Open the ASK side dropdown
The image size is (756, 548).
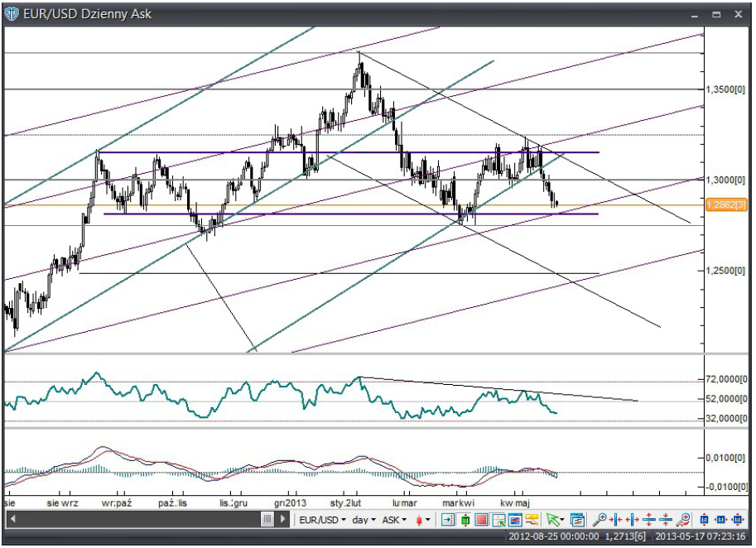(394, 520)
